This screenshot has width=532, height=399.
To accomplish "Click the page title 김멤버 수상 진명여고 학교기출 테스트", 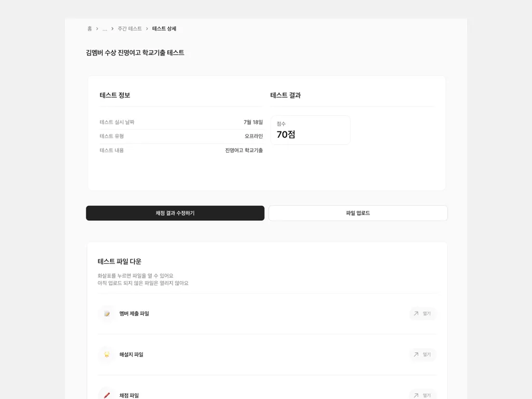I will [135, 52].
